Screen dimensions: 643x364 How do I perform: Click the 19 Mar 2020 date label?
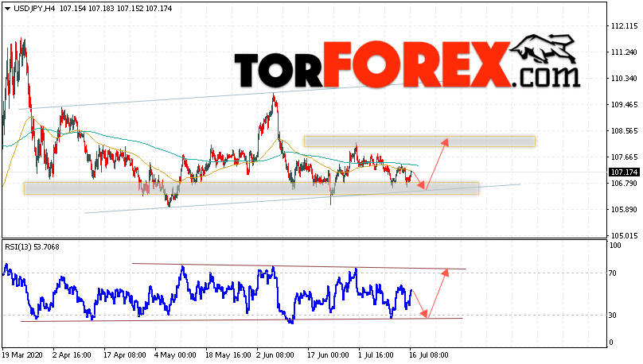point(22,355)
